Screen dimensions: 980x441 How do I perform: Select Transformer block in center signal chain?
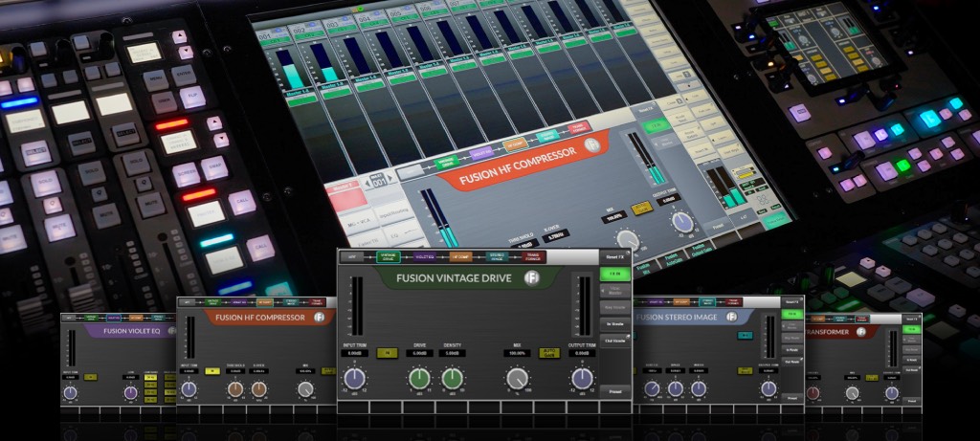(x=533, y=256)
